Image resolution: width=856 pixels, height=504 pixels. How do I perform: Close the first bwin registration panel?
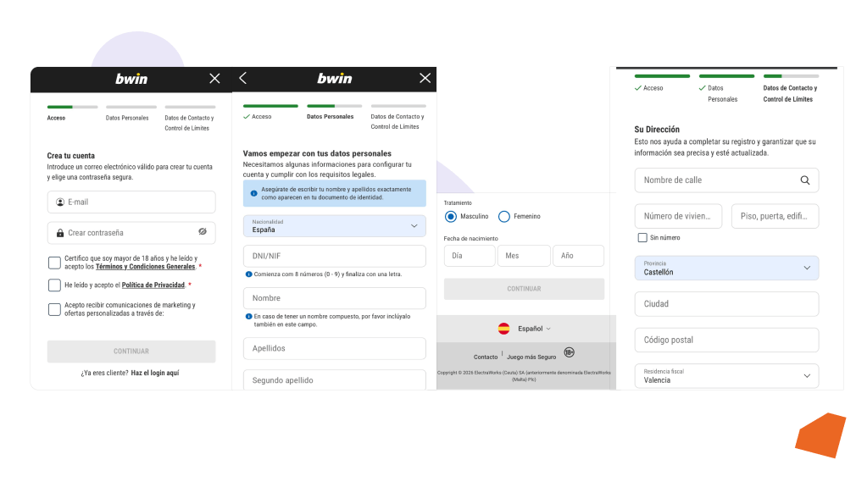tap(214, 79)
